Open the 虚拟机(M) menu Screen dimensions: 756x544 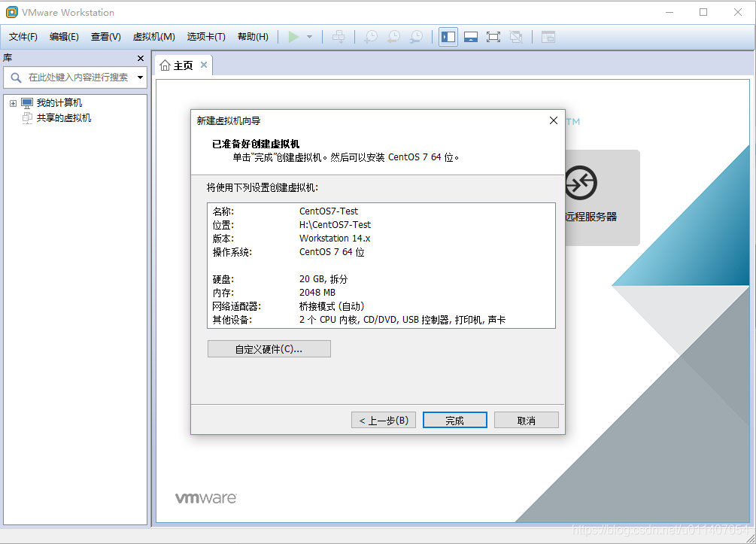(153, 37)
